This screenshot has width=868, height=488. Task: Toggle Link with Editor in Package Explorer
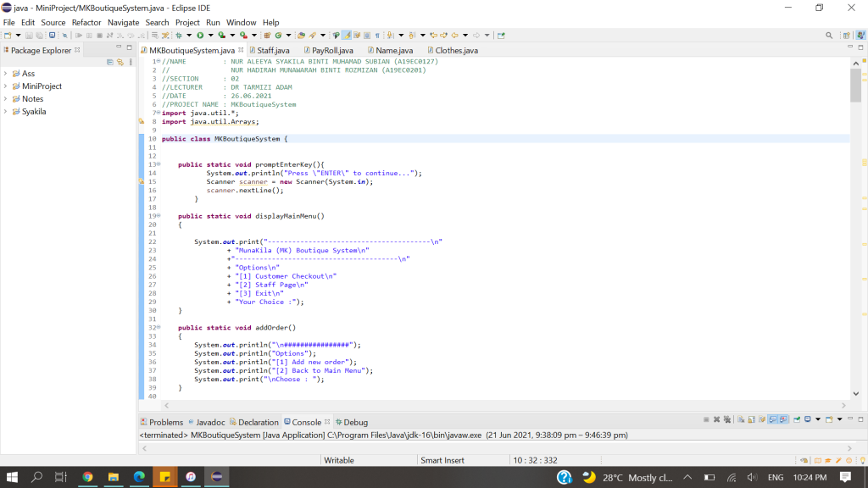[x=120, y=63]
